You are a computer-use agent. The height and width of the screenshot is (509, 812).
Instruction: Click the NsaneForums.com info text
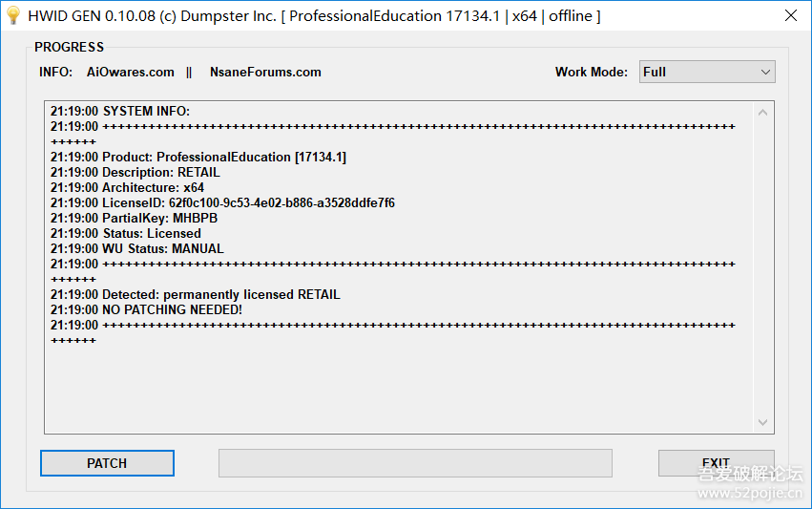265,72
